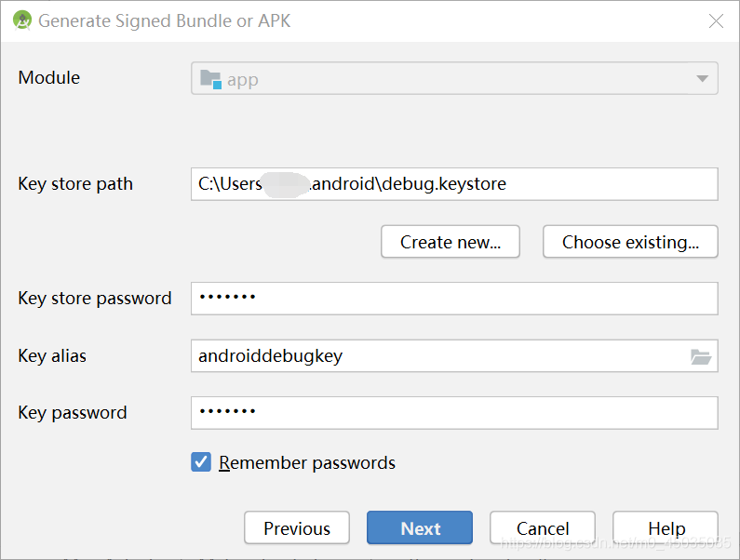
Task: Click the Key store path label
Action: click(x=75, y=184)
